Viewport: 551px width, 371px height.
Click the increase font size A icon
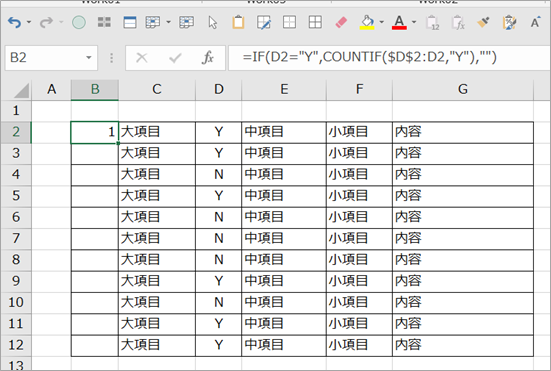pyautogui.click(x=535, y=22)
